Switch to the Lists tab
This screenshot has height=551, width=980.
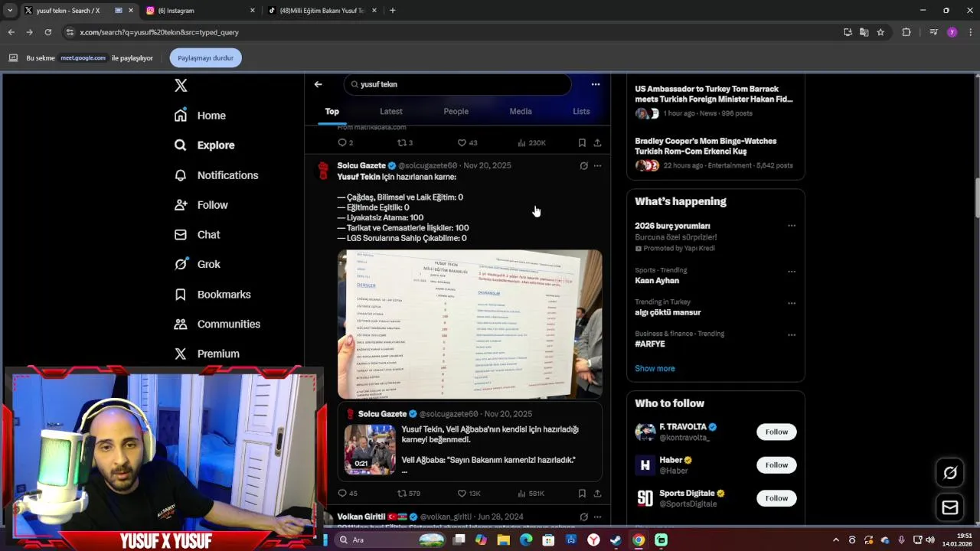point(581,112)
